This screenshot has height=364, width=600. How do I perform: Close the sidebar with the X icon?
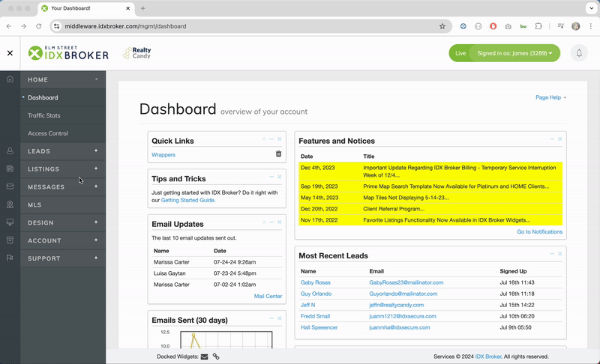(10, 53)
